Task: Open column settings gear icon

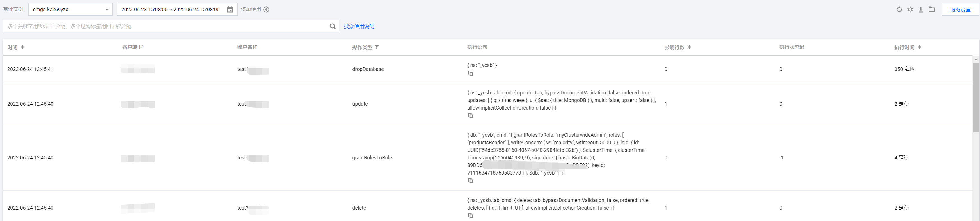Action: tap(910, 10)
